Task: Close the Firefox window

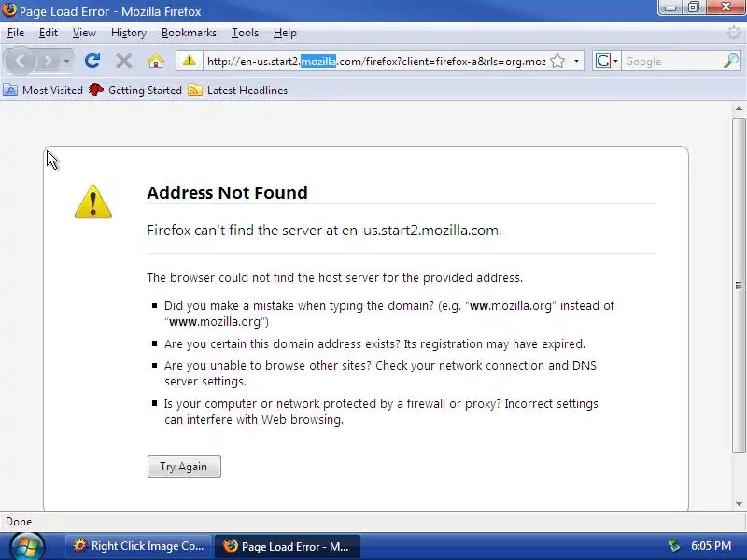Action: pos(726,7)
